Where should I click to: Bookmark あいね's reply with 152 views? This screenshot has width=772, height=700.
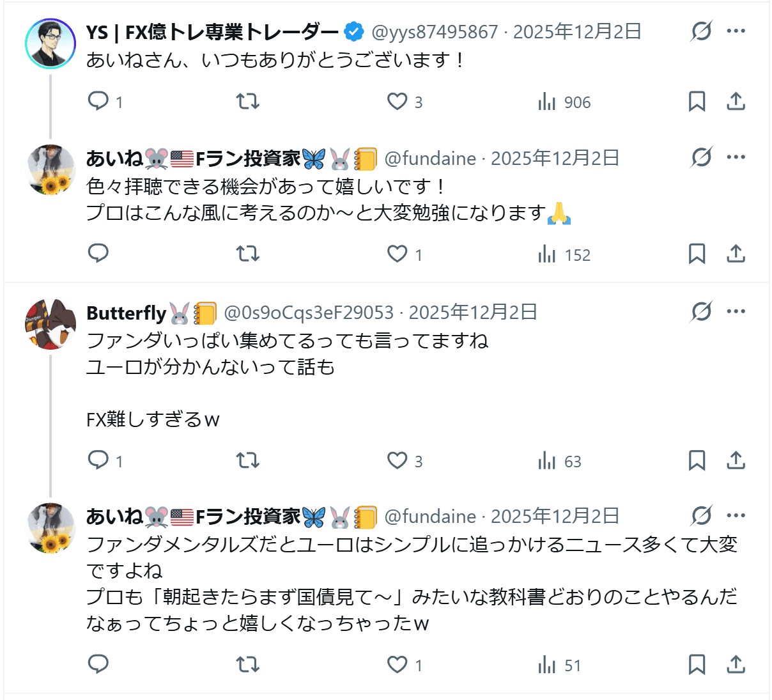click(x=697, y=254)
